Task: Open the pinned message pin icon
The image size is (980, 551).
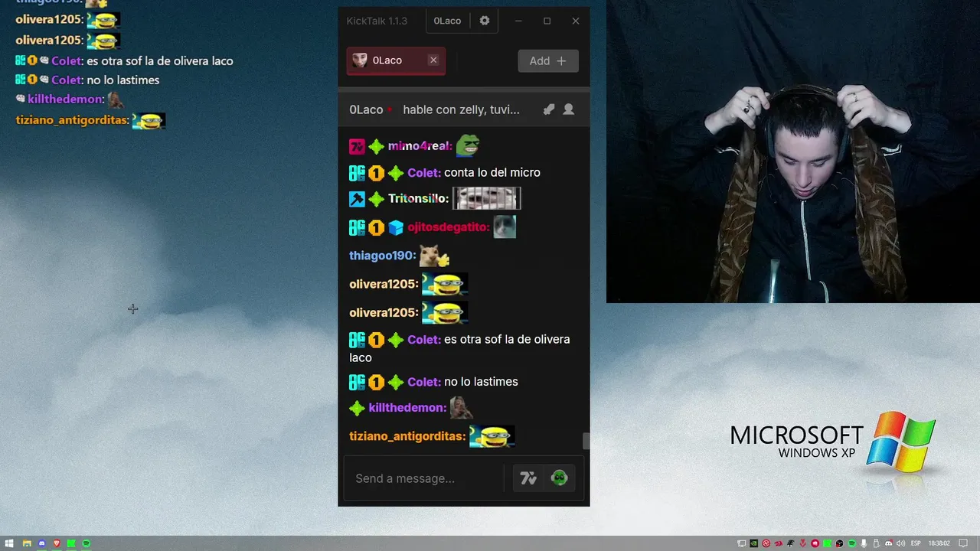Action: (549, 109)
